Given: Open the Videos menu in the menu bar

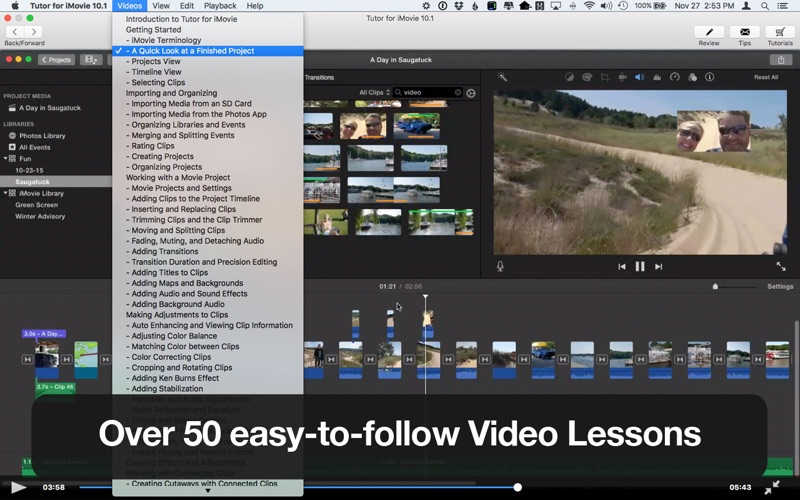Looking at the screenshot, I should 130,6.
